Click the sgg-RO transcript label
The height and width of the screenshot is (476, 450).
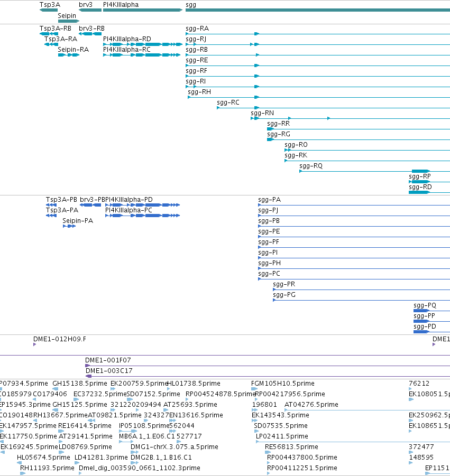[296, 145]
